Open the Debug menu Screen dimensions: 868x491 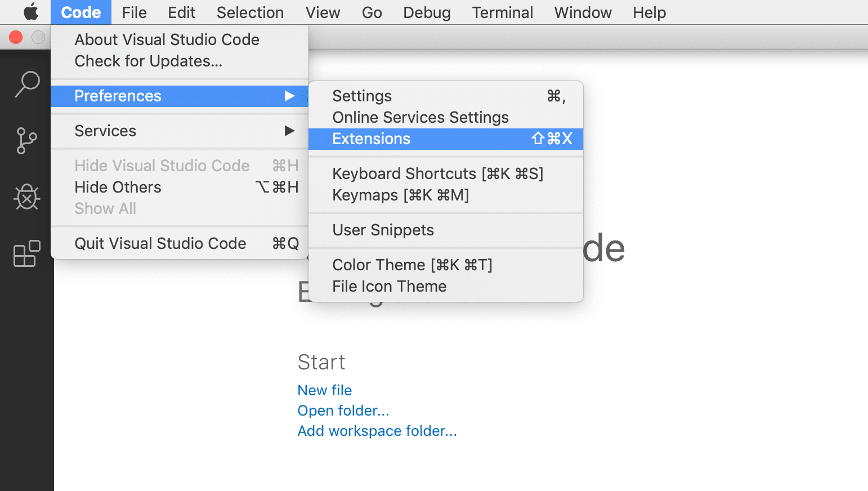point(427,12)
